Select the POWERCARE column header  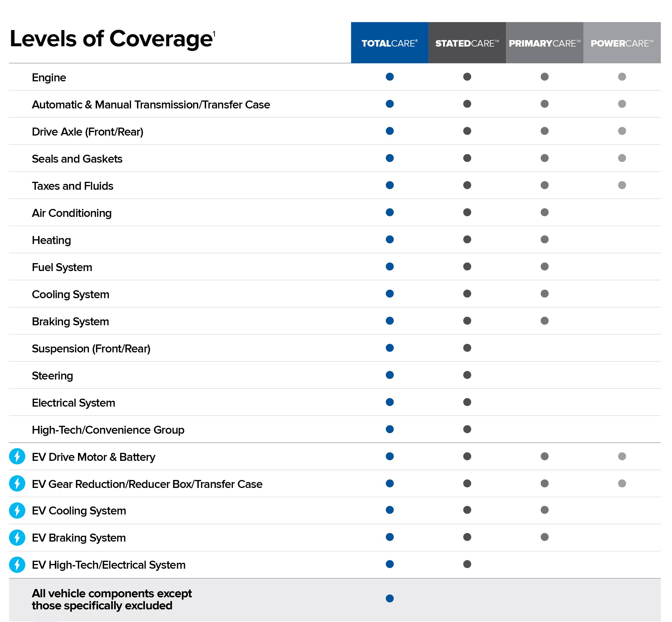(622, 43)
